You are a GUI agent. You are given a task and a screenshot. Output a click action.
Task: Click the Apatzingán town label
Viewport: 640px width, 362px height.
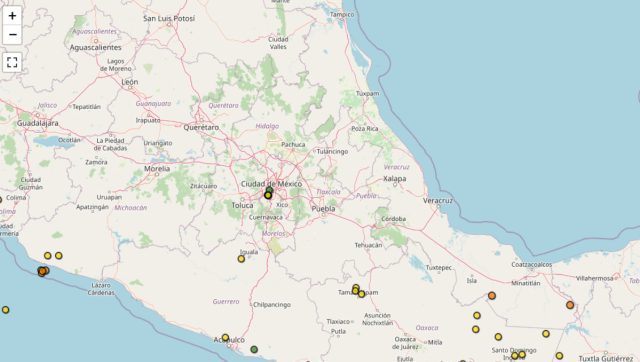tap(92, 207)
